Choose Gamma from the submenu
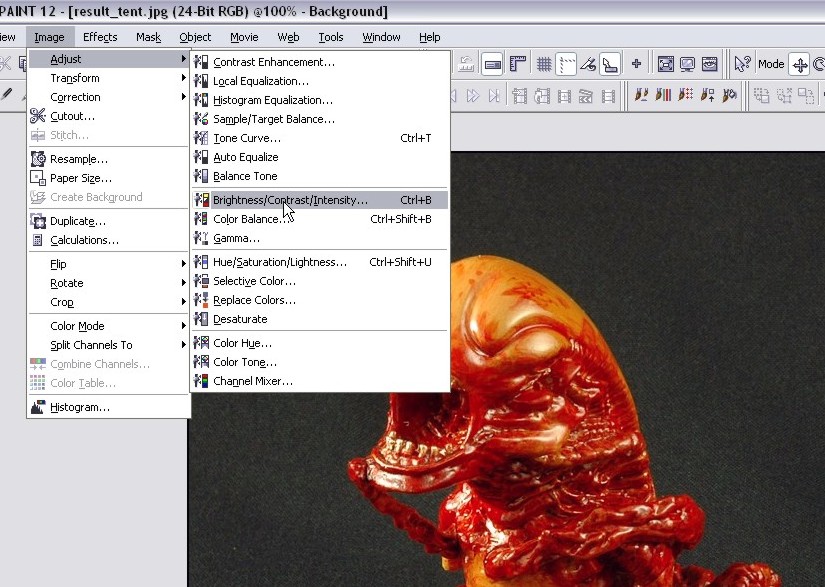 tap(320, 238)
